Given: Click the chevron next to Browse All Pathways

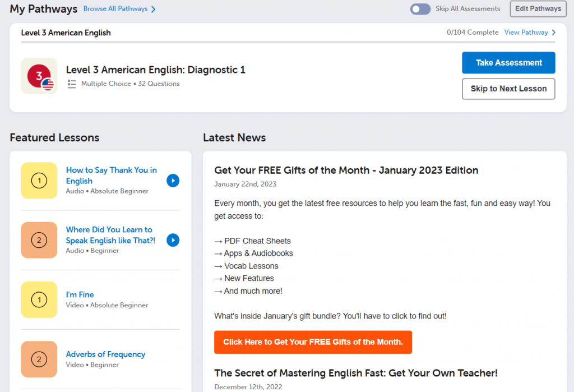Looking at the screenshot, I should click(154, 9).
